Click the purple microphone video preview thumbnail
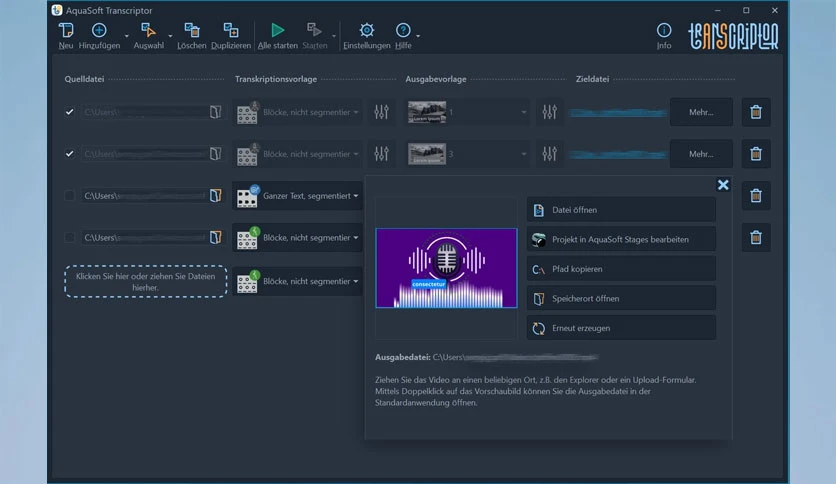836x484 pixels. point(446,268)
